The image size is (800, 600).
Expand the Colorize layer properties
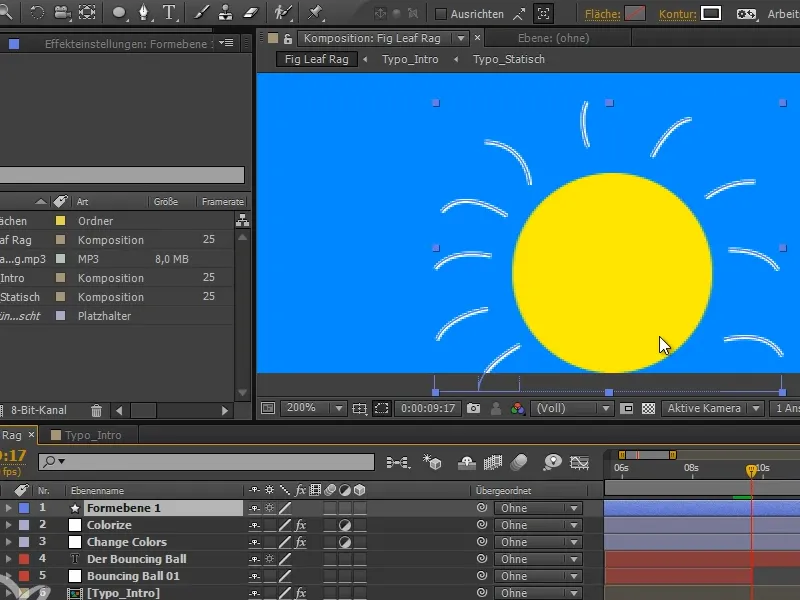point(8,525)
